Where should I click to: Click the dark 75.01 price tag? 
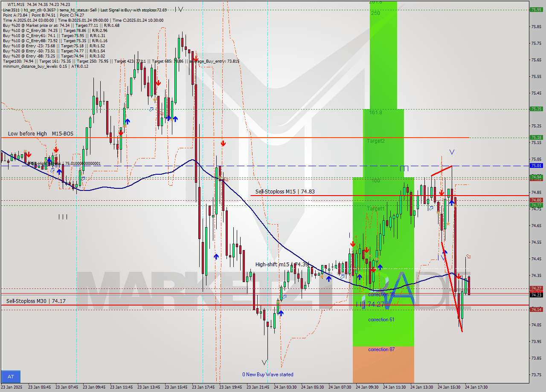pyautogui.click(x=536, y=165)
